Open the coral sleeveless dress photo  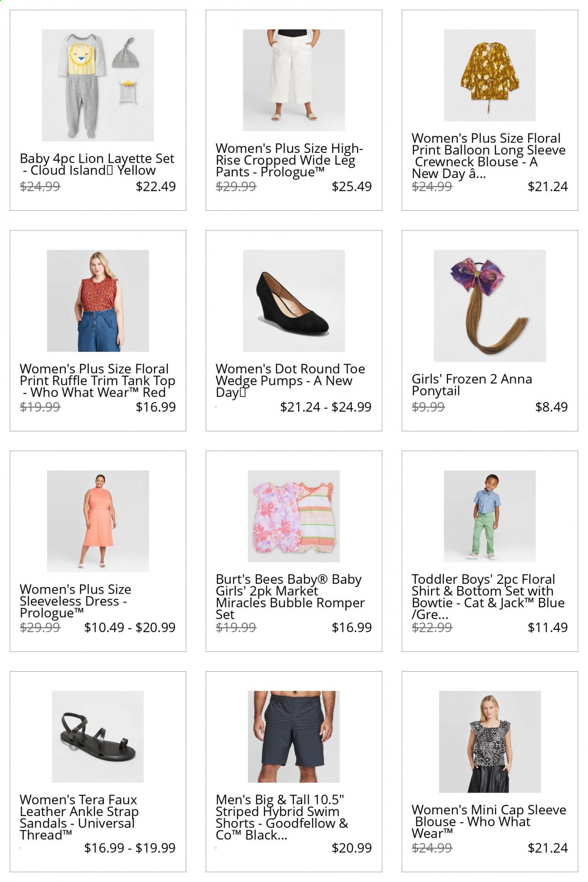coord(98,521)
